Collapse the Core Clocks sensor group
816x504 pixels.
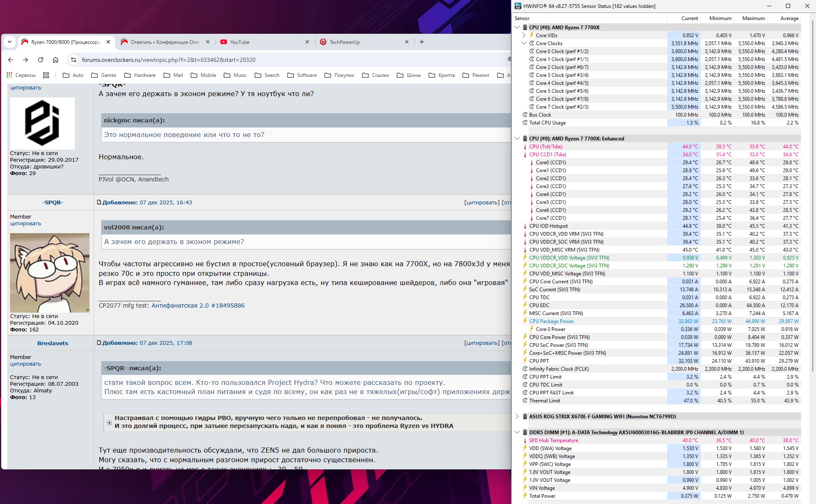point(524,43)
